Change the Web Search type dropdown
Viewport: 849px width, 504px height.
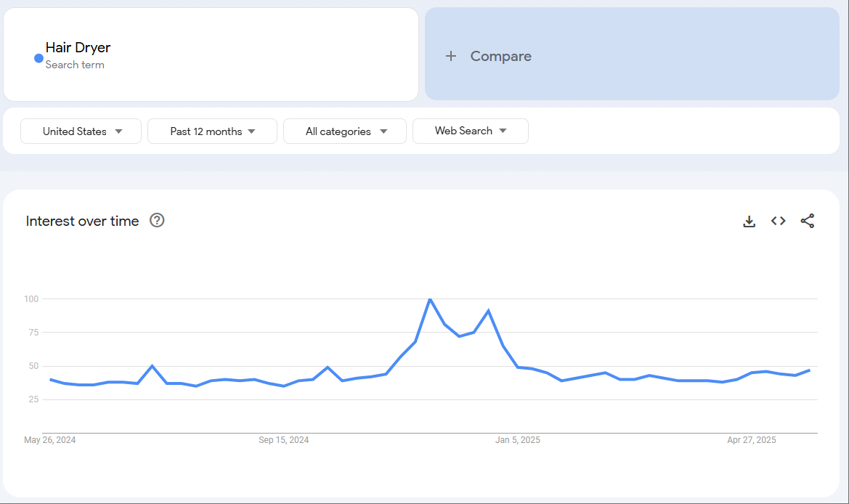tap(470, 131)
